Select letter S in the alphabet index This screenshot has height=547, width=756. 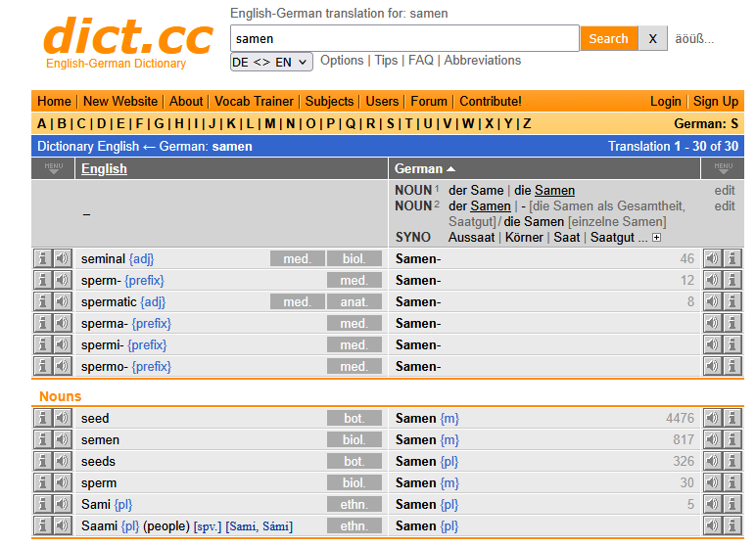(x=391, y=124)
